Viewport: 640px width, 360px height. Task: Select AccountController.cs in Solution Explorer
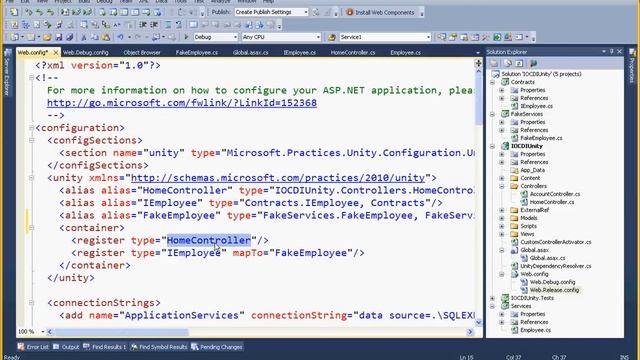click(555, 194)
